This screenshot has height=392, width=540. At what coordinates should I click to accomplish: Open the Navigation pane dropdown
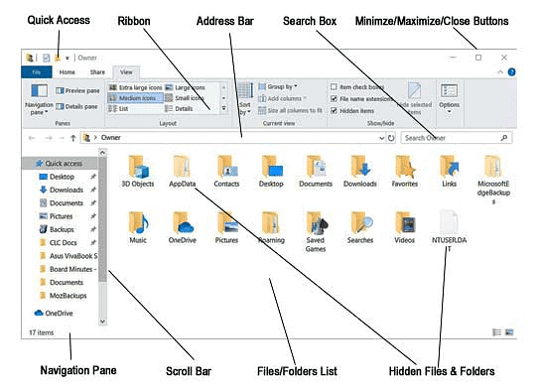tap(39, 99)
